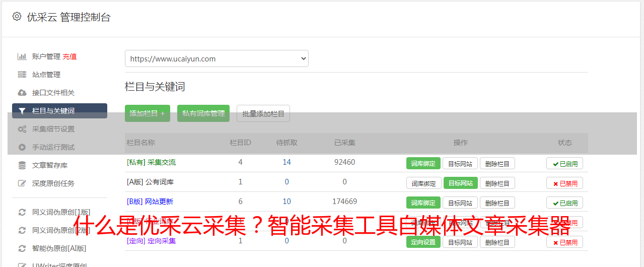Click the bar chart icon for 账户管理

[x=22, y=56]
